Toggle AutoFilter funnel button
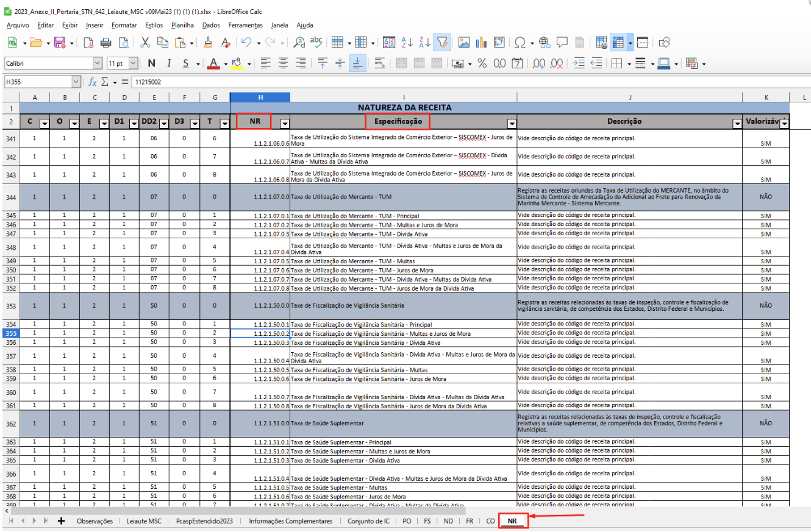Viewport: 811px width, 532px height. 442,42
